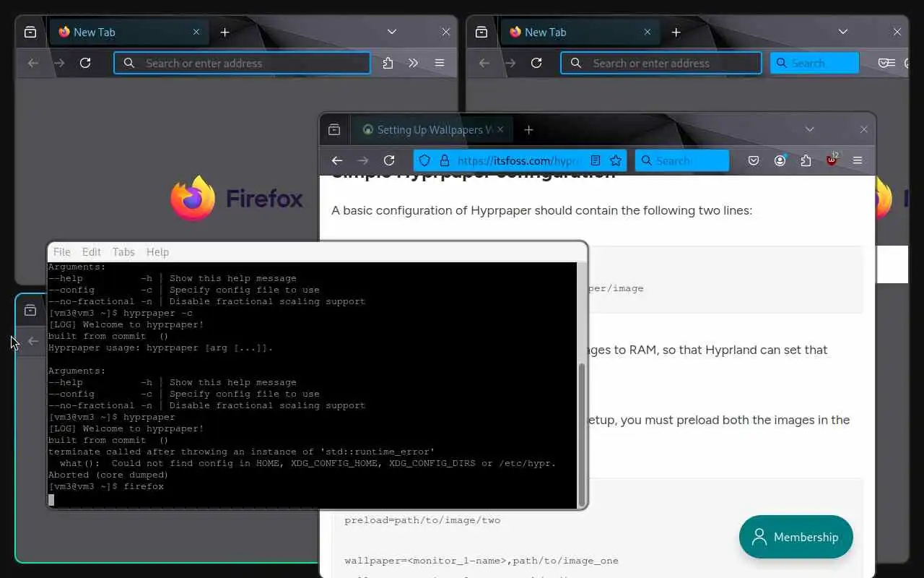Go back in top-left Firefox window
Viewport: 924px width, 578px height.
coord(33,63)
